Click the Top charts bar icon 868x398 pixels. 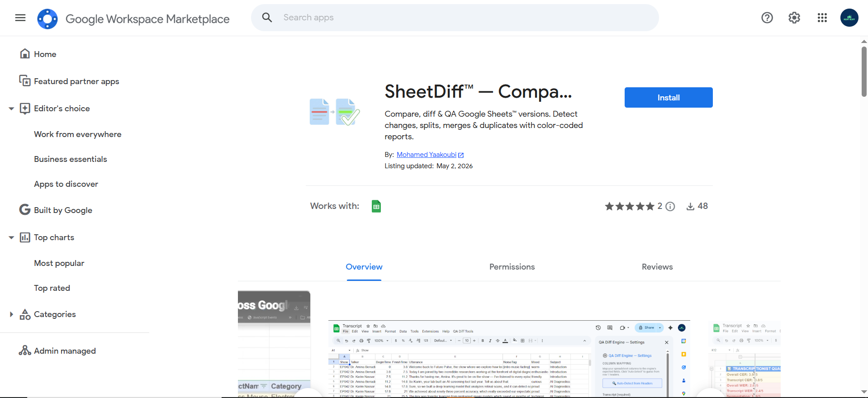pos(25,237)
